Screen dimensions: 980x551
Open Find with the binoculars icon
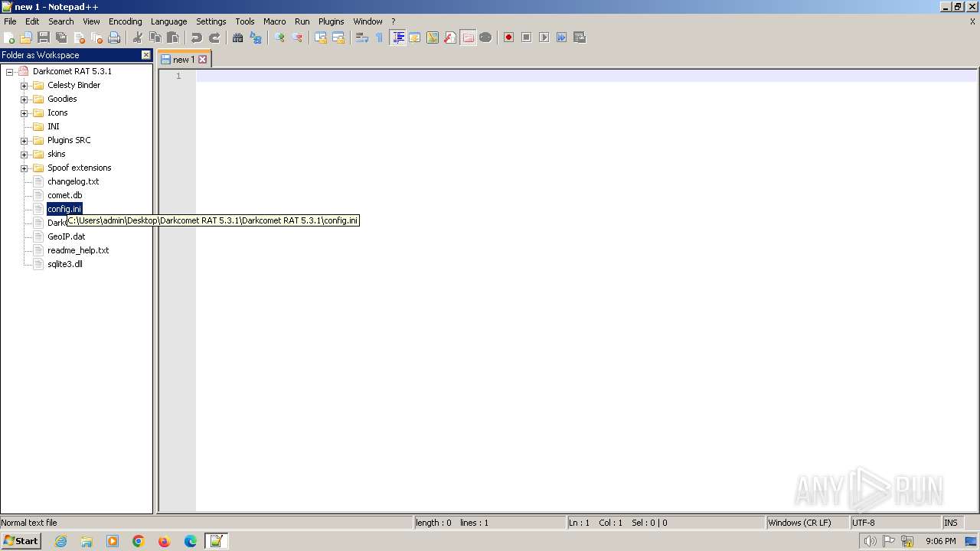point(238,37)
